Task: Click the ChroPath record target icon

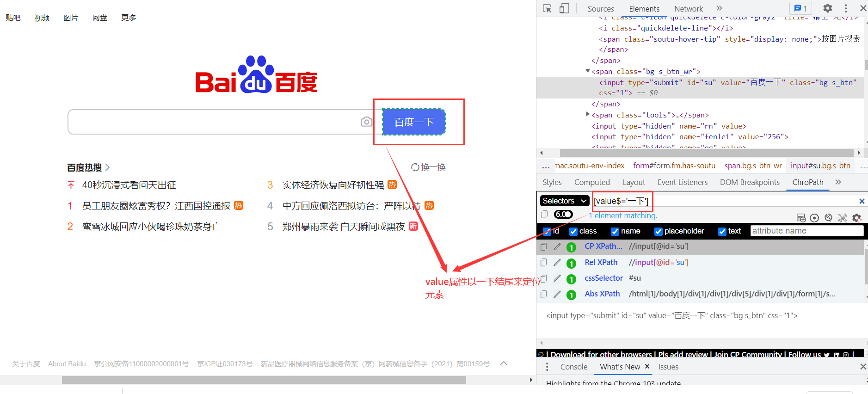Action: (x=814, y=218)
